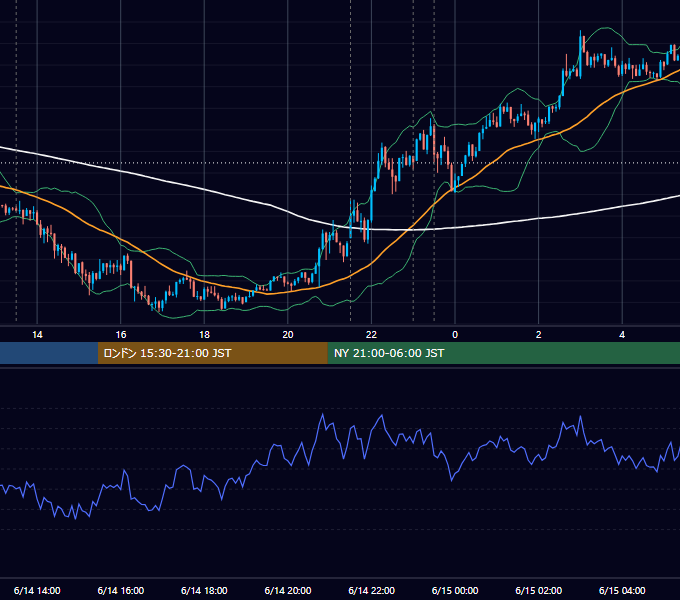Click the hour label 18 on price chart axis
Viewport: 680px width, 600px height.
[204, 335]
